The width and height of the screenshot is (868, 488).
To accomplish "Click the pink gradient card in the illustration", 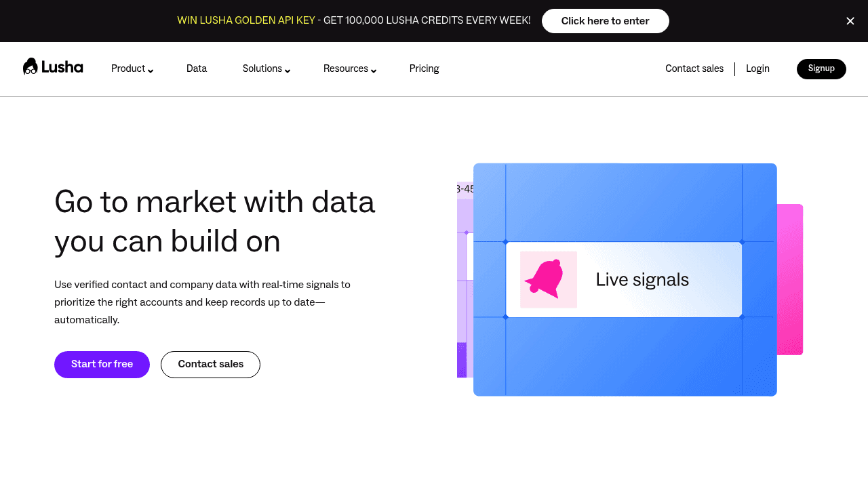I will (791, 279).
